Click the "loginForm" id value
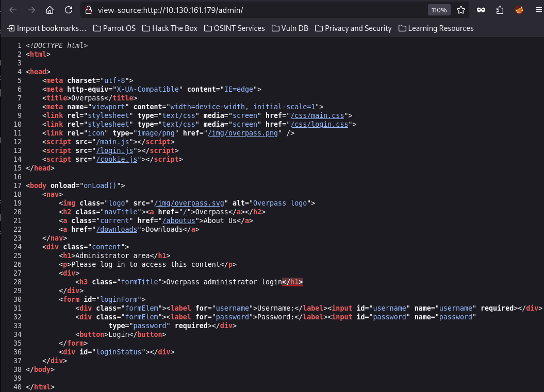This screenshot has height=392, width=544. tap(119, 299)
